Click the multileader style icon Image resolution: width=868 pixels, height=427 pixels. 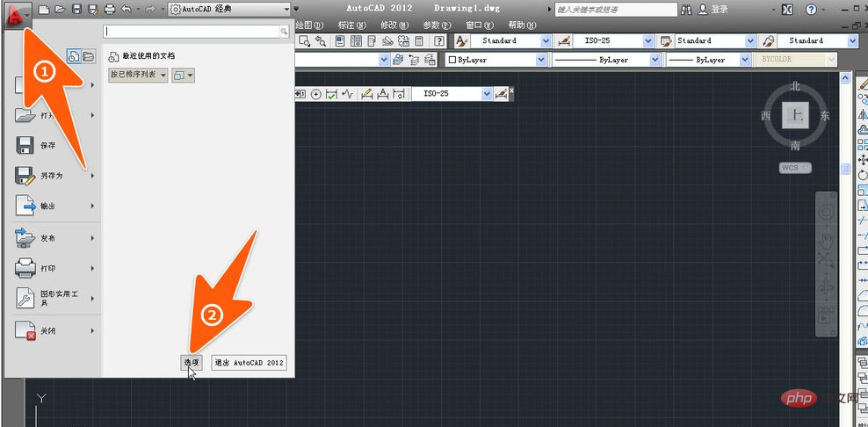click(x=769, y=41)
